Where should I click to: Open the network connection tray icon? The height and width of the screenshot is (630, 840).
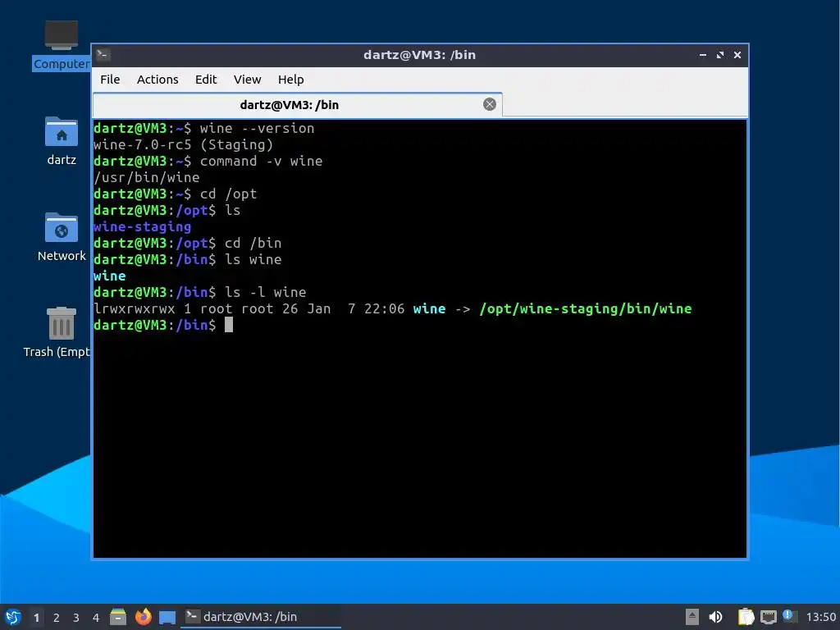click(x=768, y=617)
